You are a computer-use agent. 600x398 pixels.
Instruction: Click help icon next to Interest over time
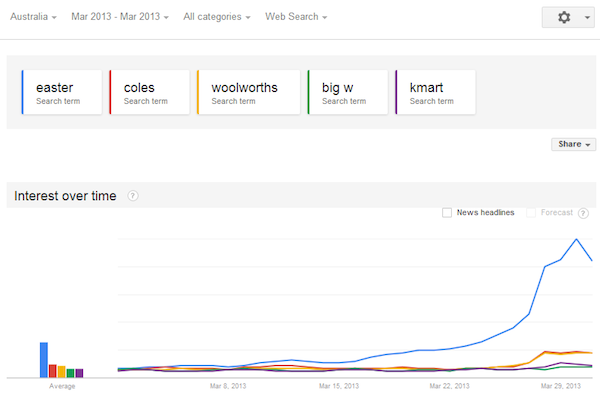pyautogui.click(x=133, y=196)
